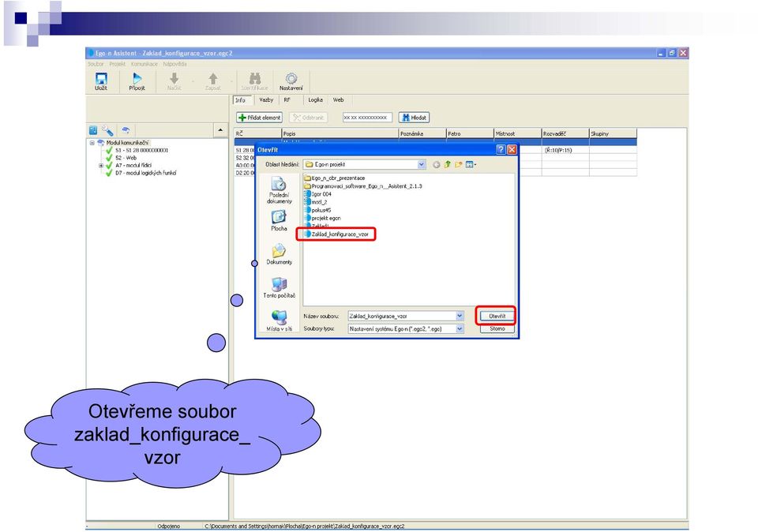
Task: Select file motl_2
Action: coord(316,202)
